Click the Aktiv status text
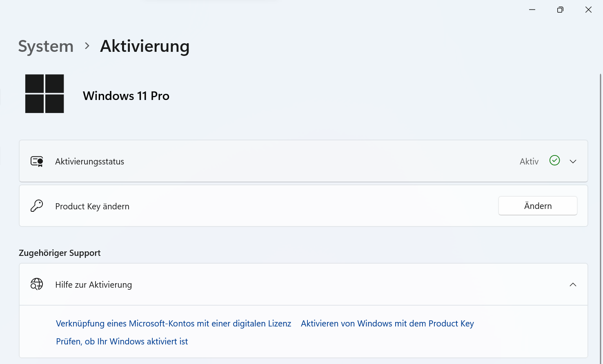 click(x=529, y=162)
